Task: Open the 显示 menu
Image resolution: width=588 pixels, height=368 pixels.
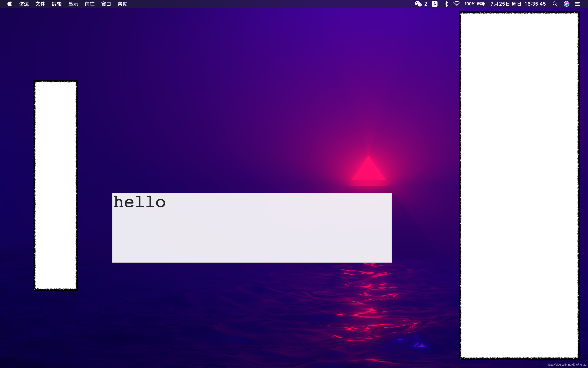Action: click(x=73, y=4)
